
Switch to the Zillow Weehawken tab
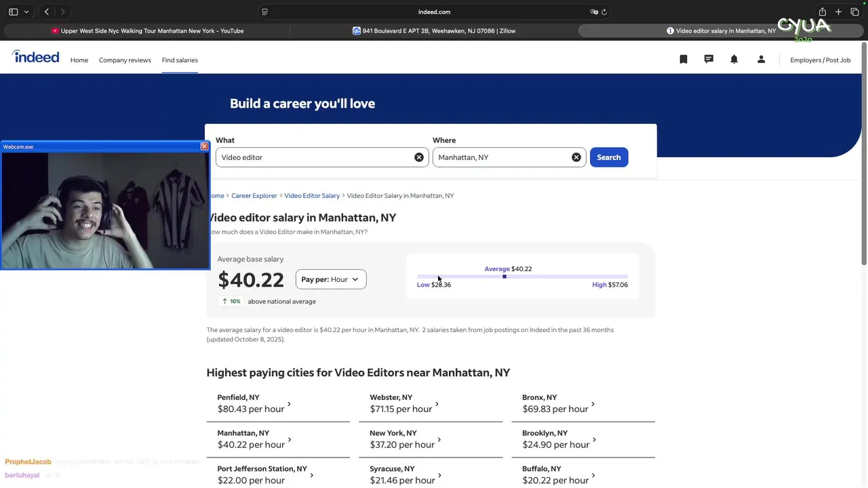(434, 30)
